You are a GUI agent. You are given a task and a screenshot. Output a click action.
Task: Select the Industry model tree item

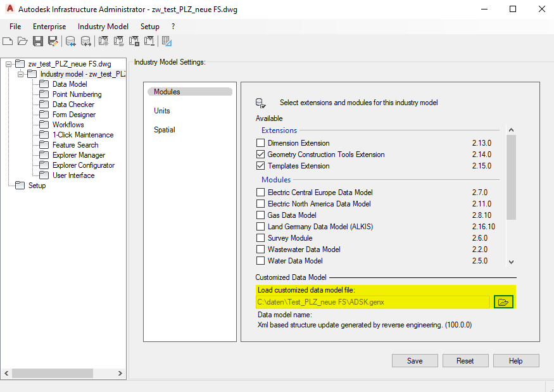[83, 74]
